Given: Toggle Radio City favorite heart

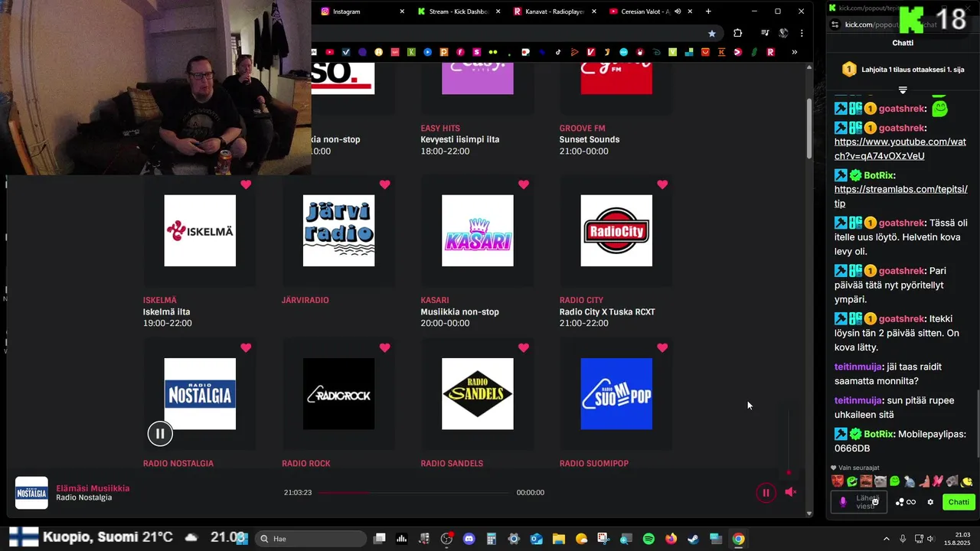Looking at the screenshot, I should pyautogui.click(x=662, y=184).
